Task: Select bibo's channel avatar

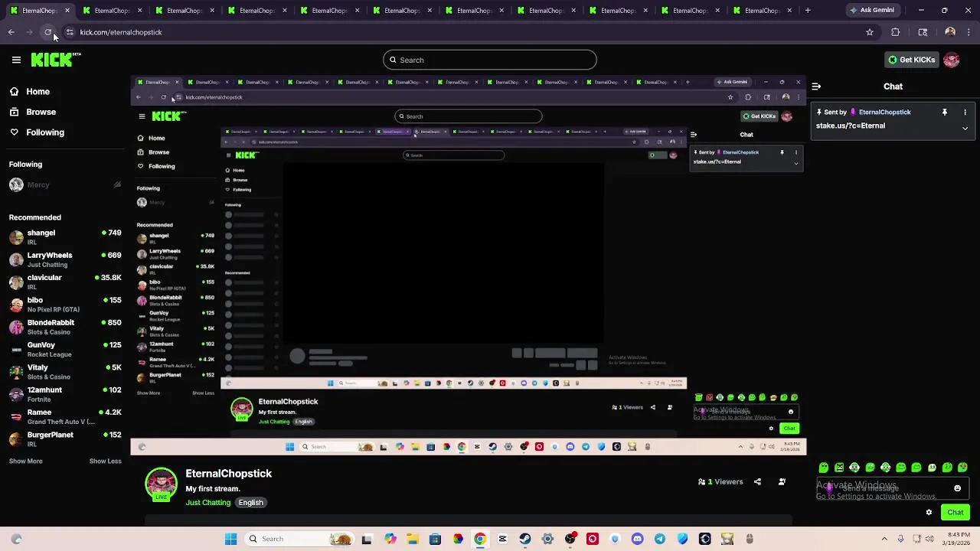Action: (16, 305)
